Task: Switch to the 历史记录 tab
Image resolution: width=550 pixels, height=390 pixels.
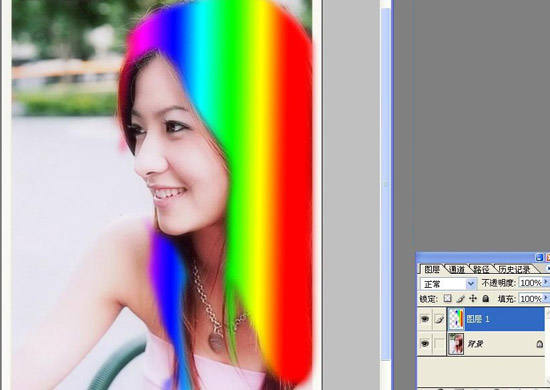Action: [514, 269]
